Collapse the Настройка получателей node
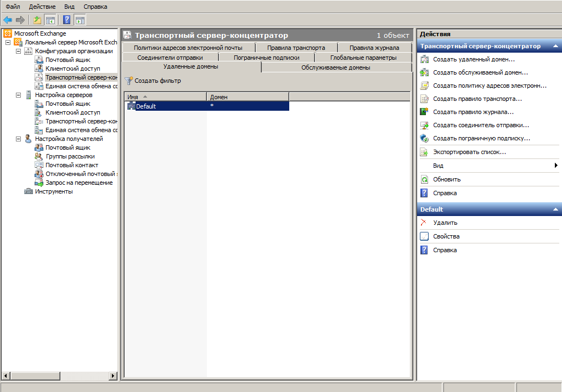Viewport: 562px width, 392px height. tap(18, 139)
